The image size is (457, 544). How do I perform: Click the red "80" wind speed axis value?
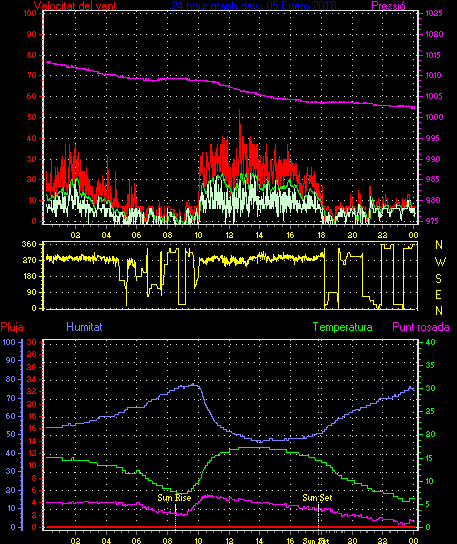point(32,55)
